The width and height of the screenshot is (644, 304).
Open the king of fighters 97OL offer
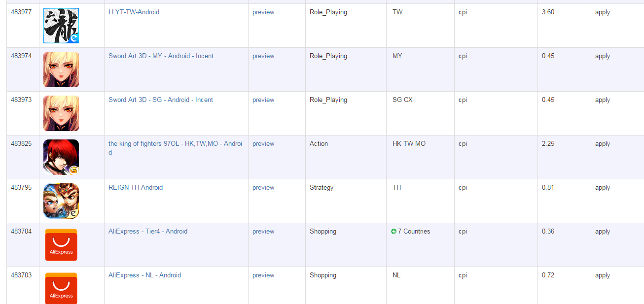175,144
